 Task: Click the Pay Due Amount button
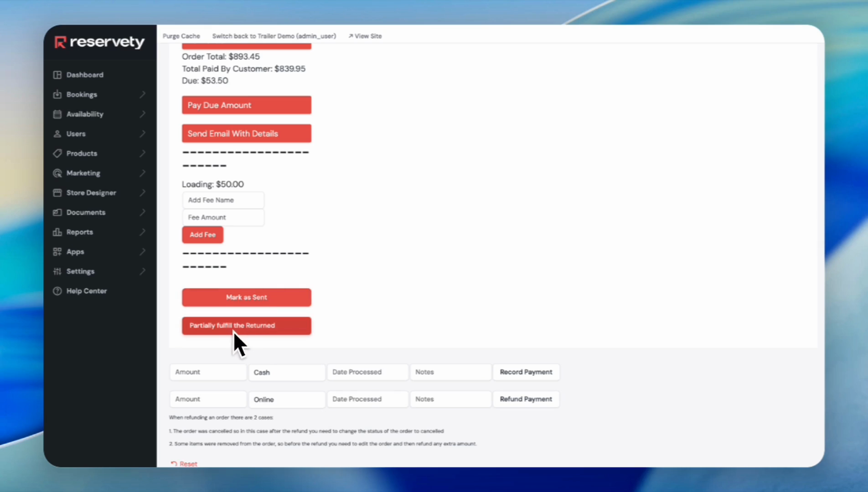(x=246, y=105)
